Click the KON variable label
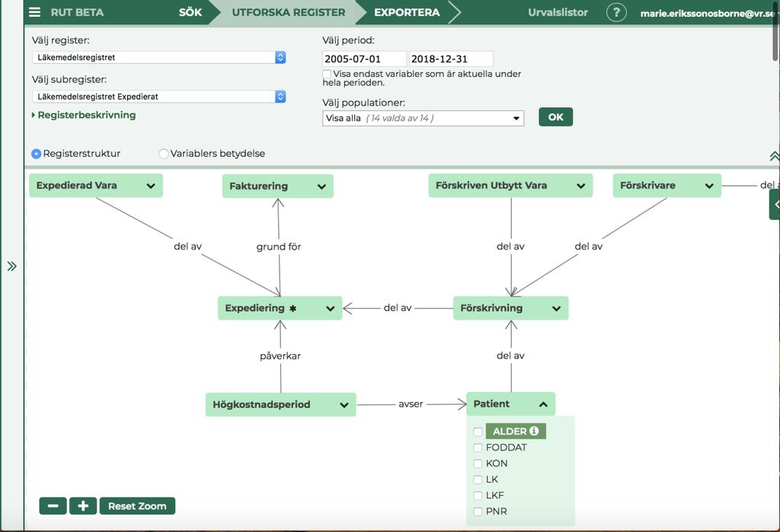This screenshot has height=532, width=780. pos(497,464)
